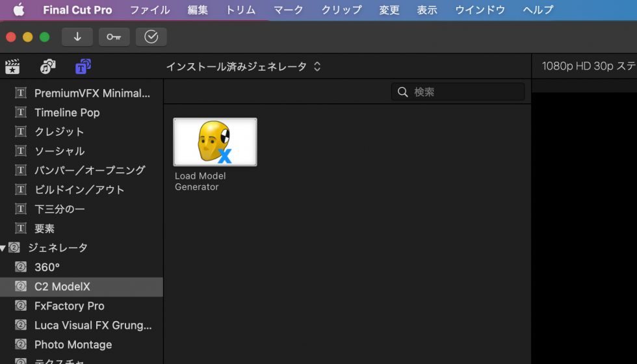
Task: Click the T icon beside ソーシャル
Action: [x=21, y=151]
